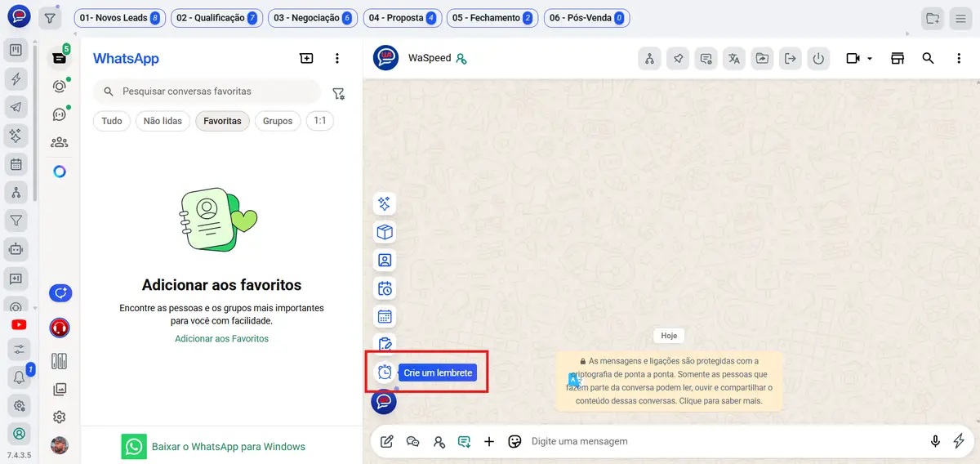Open the sparkles AI icon in chat sidebar

385,204
